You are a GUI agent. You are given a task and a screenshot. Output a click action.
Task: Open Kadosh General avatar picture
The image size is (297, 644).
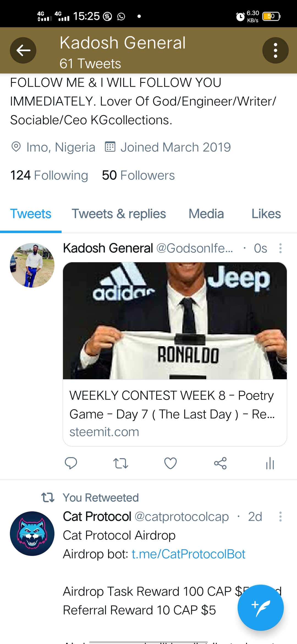click(32, 265)
